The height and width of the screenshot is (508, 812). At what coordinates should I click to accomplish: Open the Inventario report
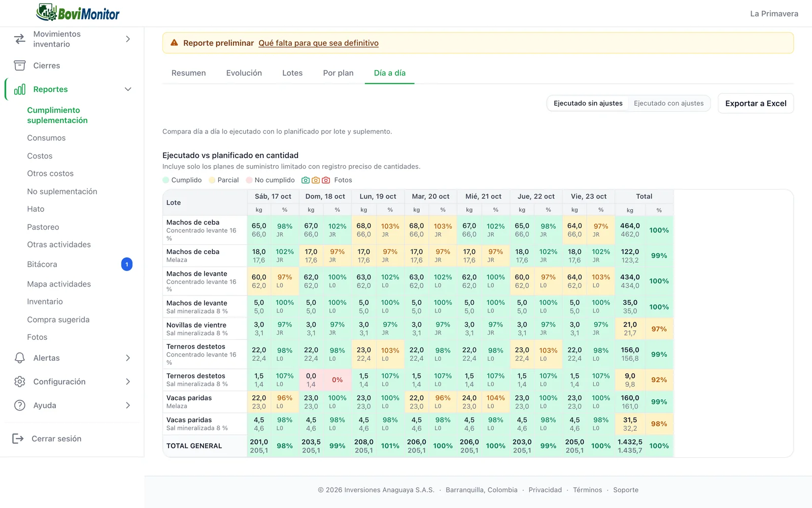pos(45,302)
